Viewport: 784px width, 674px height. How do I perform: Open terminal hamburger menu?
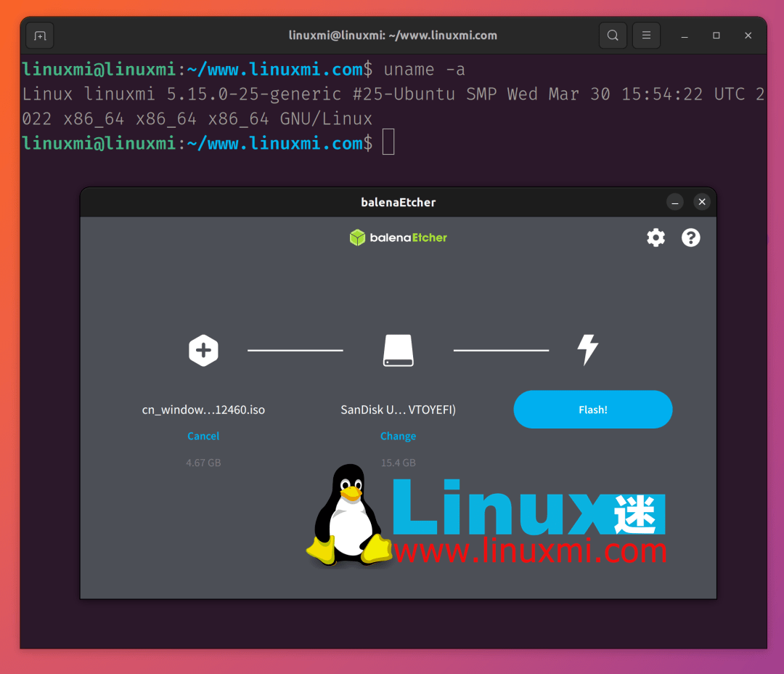click(x=646, y=36)
